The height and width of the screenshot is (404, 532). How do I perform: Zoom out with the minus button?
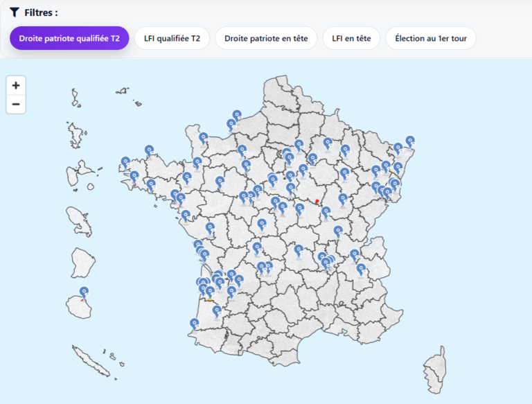coord(16,104)
